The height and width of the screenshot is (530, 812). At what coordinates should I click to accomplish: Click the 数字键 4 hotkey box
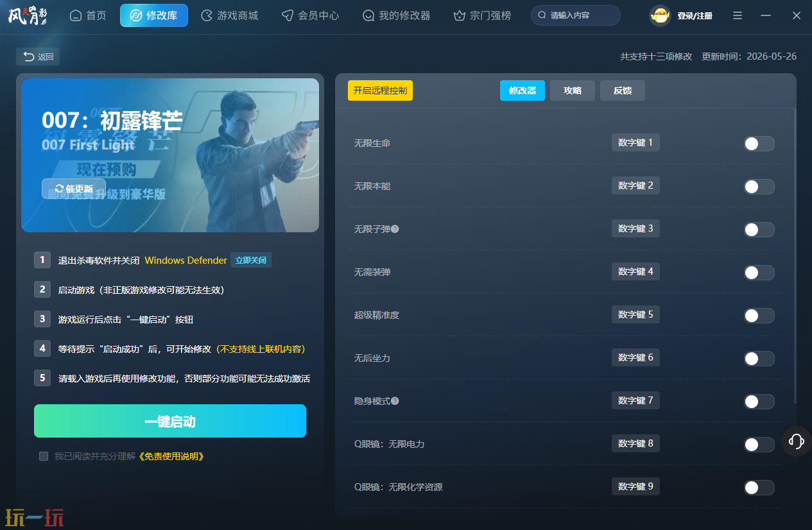(635, 271)
